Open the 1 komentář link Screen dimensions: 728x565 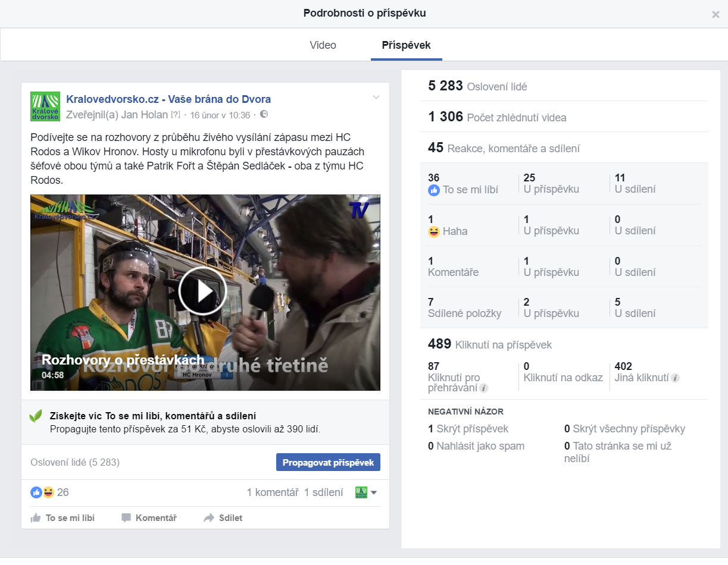click(x=272, y=492)
